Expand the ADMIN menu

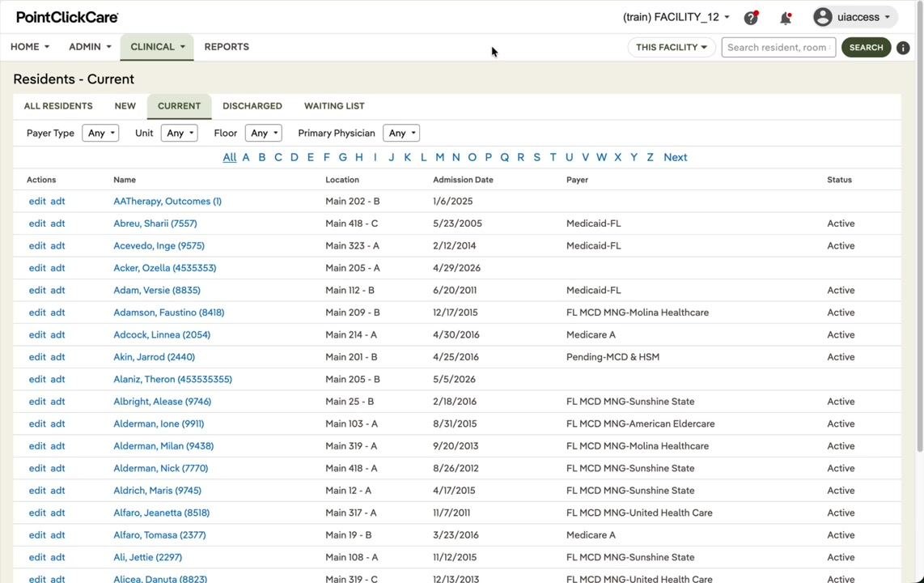(x=90, y=47)
